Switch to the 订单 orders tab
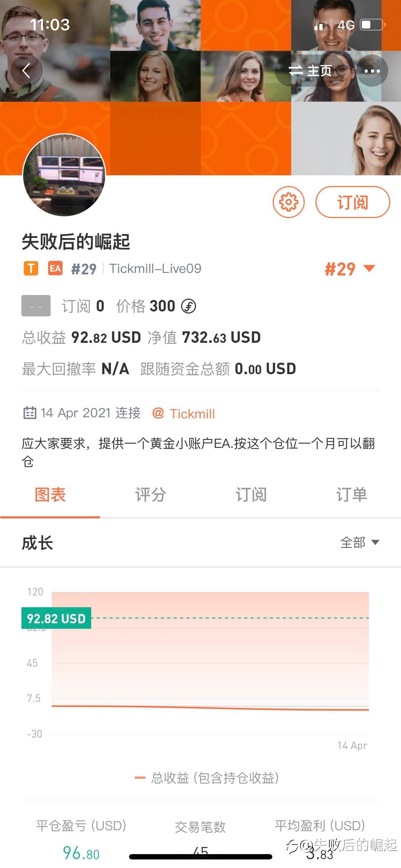 click(351, 495)
